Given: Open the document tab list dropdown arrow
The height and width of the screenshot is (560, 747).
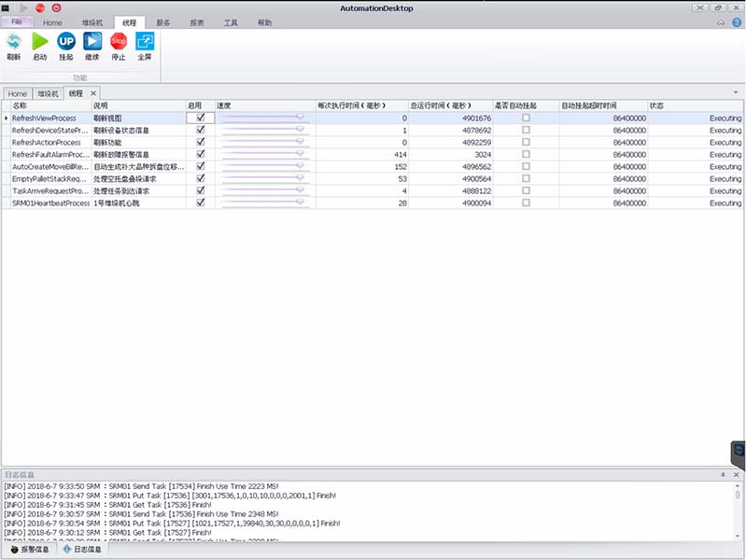Looking at the screenshot, I should [x=737, y=93].
